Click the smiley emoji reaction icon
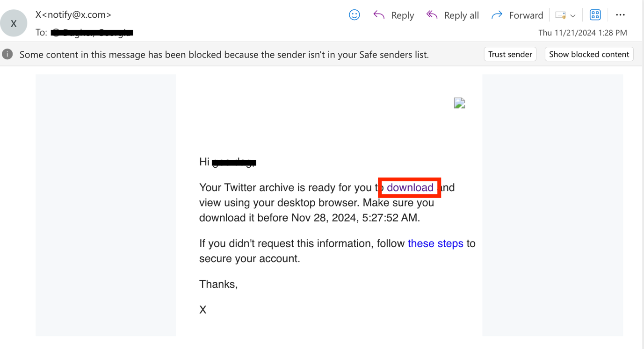 click(355, 15)
